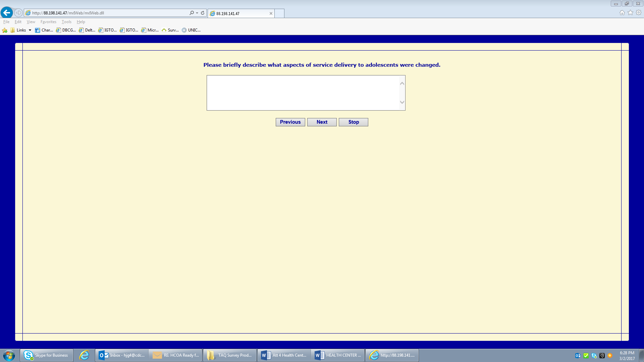
Task: Click the address bar refresh icon
Action: click(203, 13)
